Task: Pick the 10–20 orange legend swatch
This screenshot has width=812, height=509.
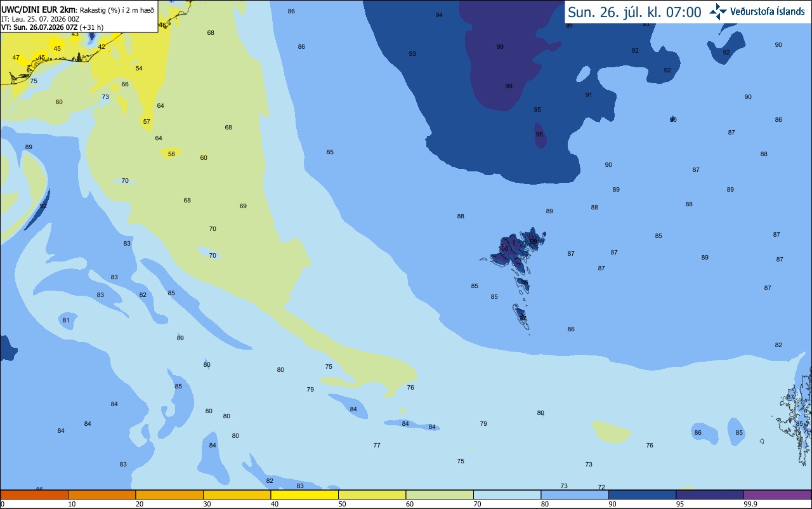Action: click(x=101, y=494)
